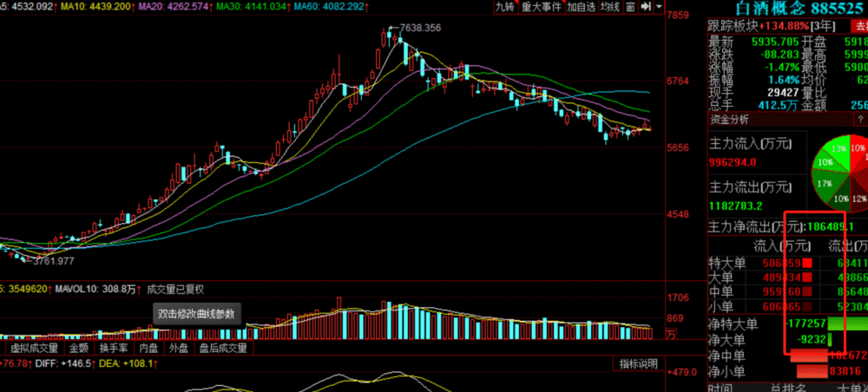This screenshot has height=392, width=868.
Task: Open the 重大事件 major events view
Action: (x=542, y=7)
